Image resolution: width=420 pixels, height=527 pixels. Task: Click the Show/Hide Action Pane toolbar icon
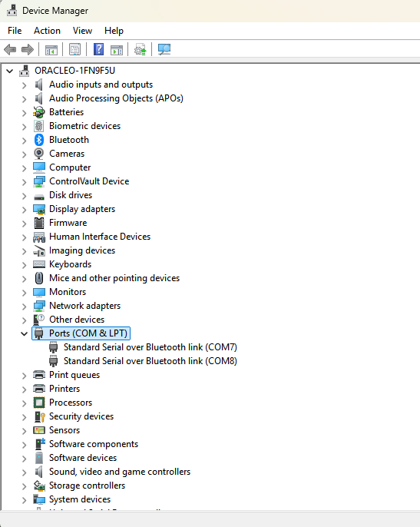(117, 50)
